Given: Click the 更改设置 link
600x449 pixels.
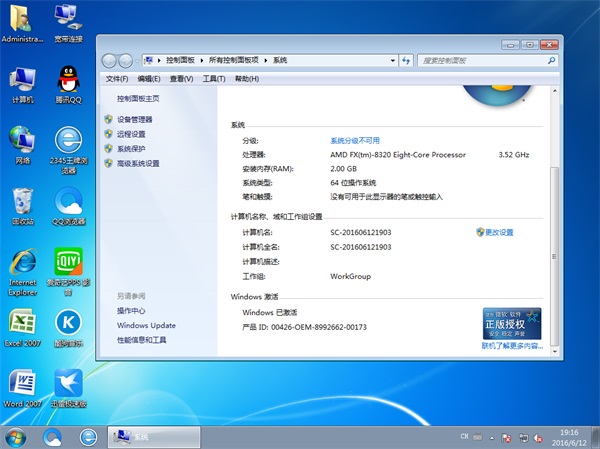Looking at the screenshot, I should coord(498,232).
